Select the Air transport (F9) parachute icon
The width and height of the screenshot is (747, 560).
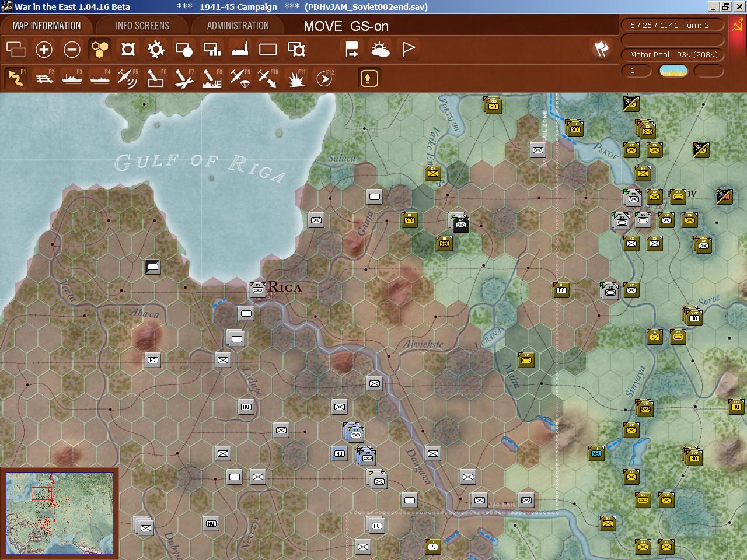coord(240,78)
